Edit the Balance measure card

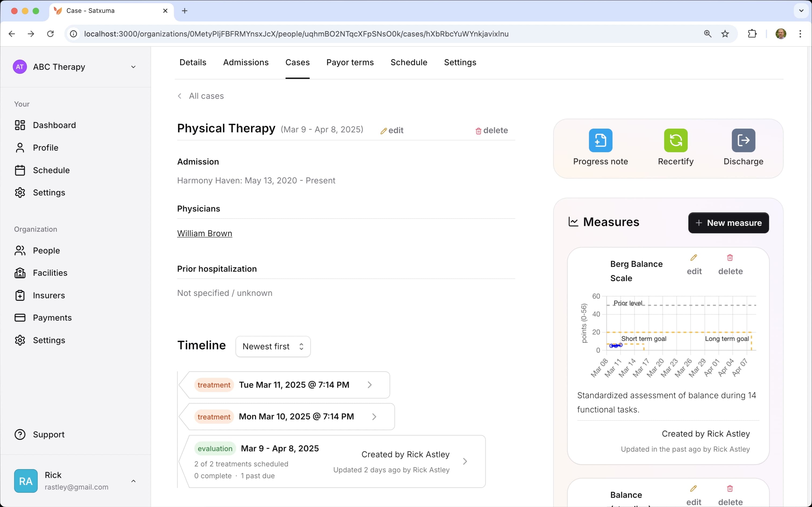(694, 496)
